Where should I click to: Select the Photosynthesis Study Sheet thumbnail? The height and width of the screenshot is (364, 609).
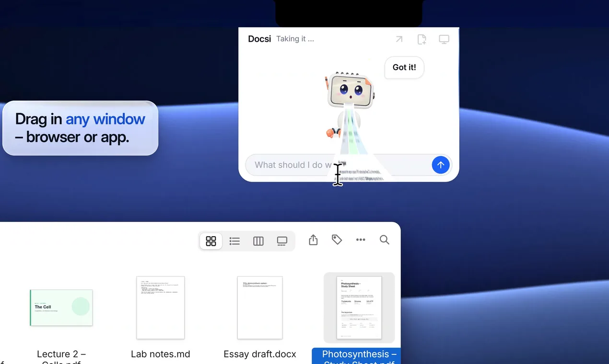point(359,307)
